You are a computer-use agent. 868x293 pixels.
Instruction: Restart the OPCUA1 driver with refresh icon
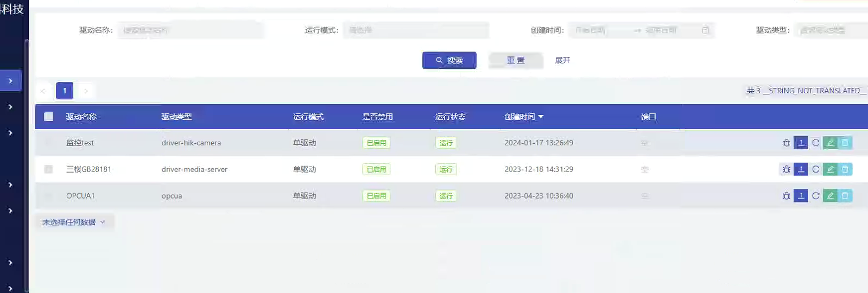click(x=815, y=196)
